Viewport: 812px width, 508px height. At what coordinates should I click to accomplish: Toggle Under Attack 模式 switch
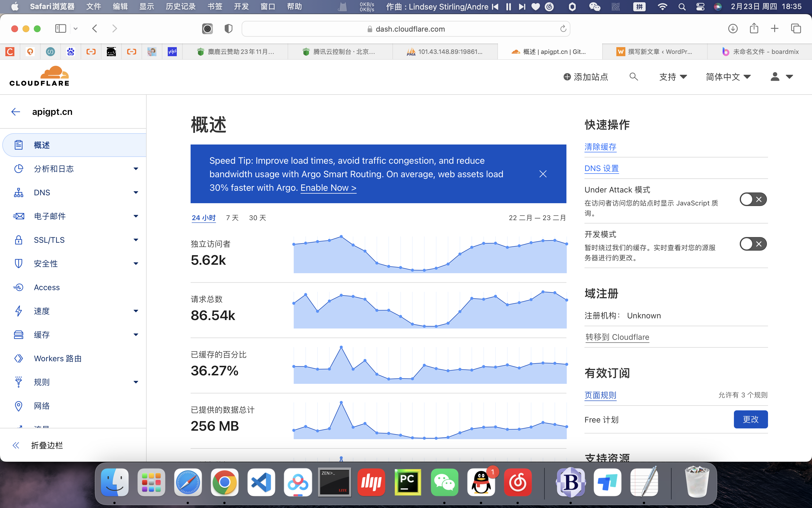[753, 199]
